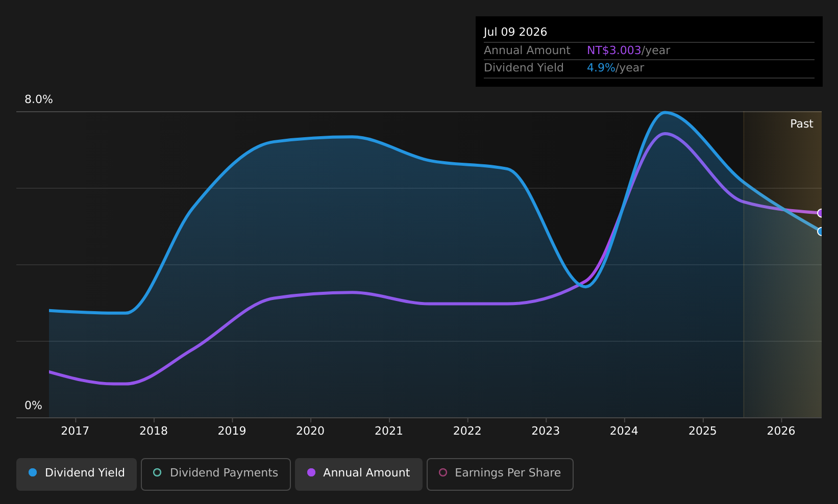The image size is (838, 504).
Task: Click the 2026 x-axis label
Action: coord(781,431)
